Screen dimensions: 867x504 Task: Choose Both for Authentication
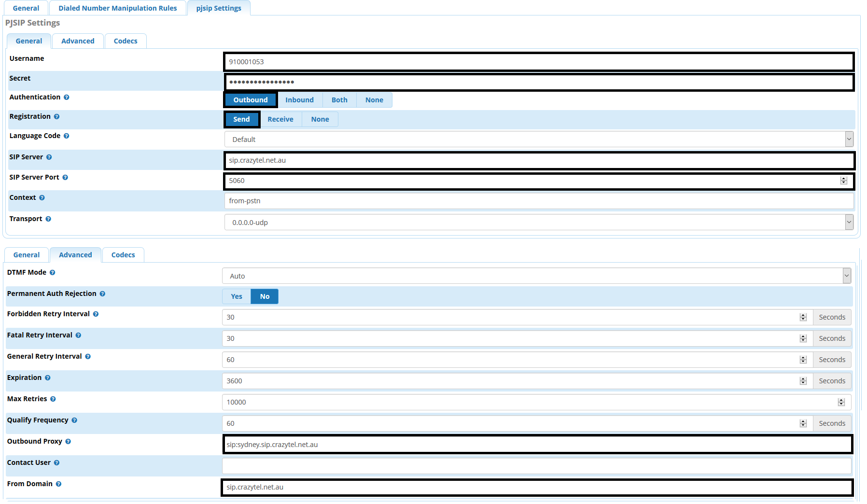click(339, 100)
